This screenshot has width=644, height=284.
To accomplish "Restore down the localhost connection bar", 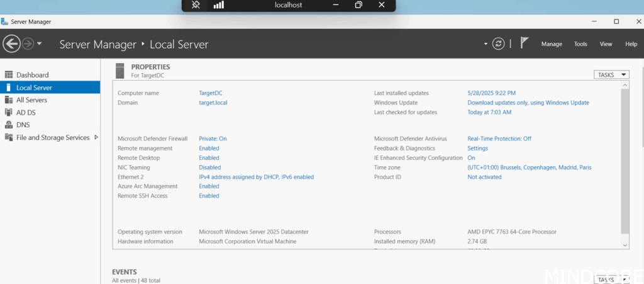I will 358,5.
